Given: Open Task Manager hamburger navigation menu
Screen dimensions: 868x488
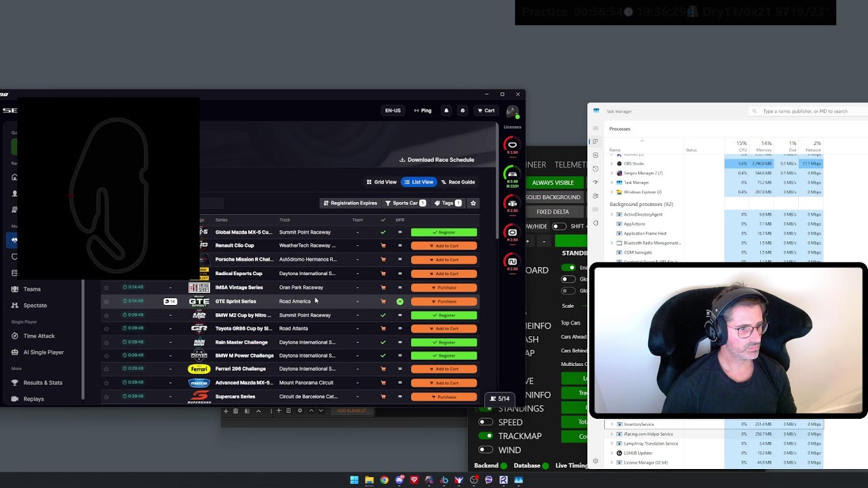Looking at the screenshot, I should coord(595,128).
